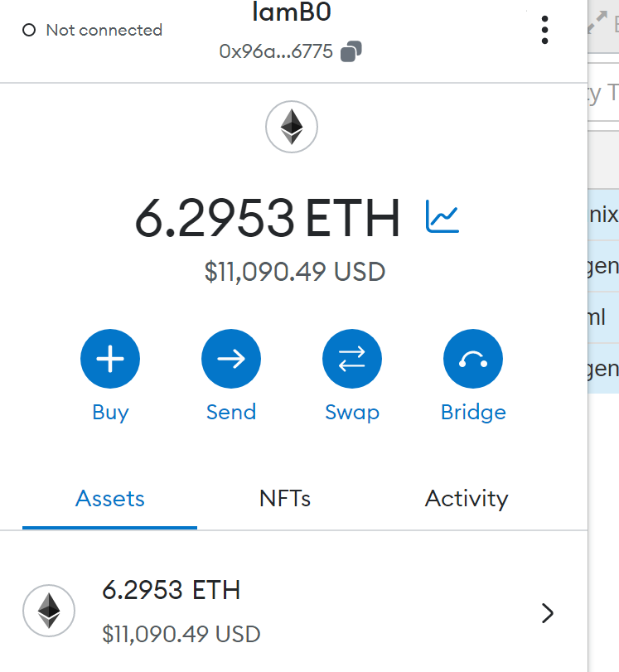Switch to the NFTs tab
The height and width of the screenshot is (672, 619).
285,499
